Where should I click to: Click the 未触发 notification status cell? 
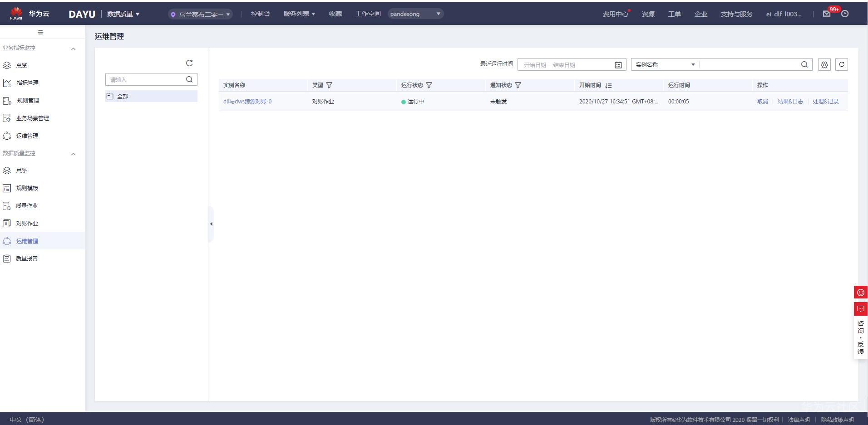[498, 102]
